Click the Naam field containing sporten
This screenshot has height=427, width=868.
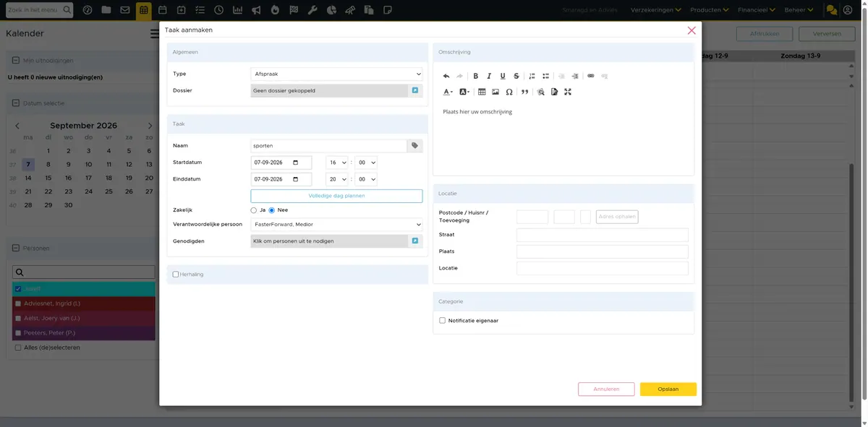[329, 146]
